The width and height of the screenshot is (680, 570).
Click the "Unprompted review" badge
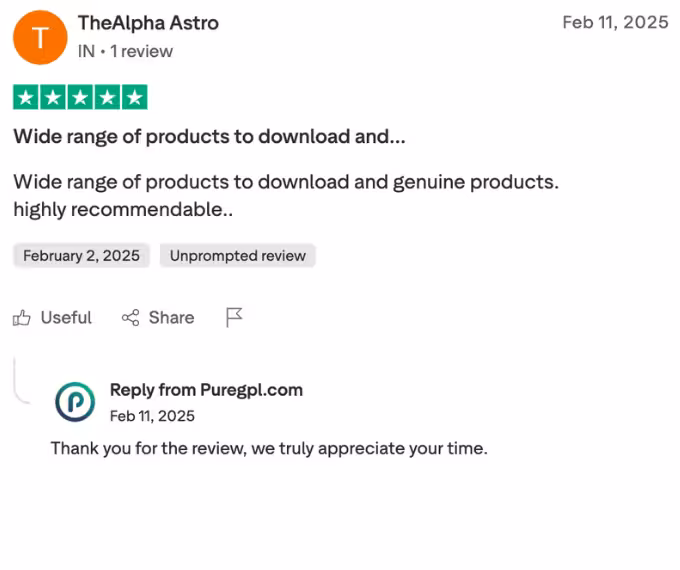[237, 256]
